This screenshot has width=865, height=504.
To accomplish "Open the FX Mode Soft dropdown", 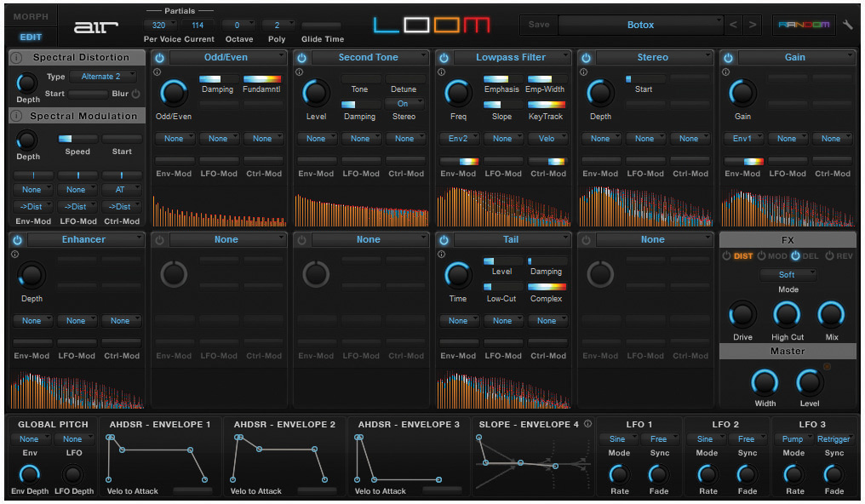I will [788, 275].
